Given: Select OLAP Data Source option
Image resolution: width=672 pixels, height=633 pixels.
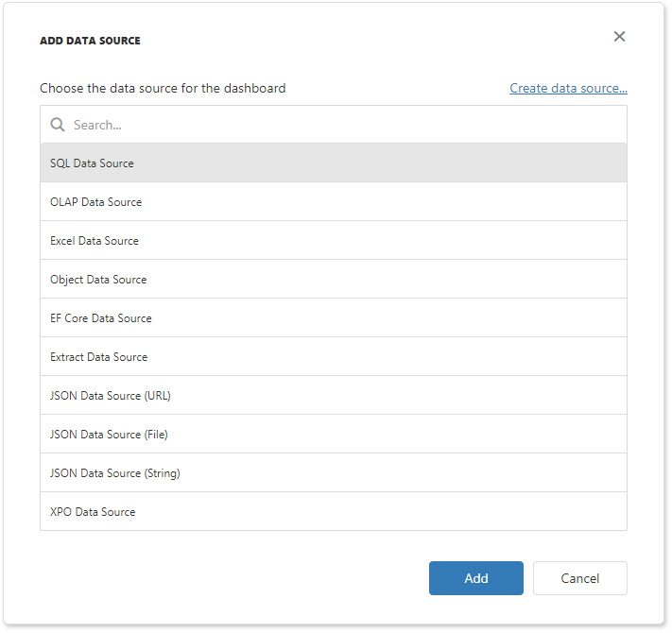Looking at the screenshot, I should (95, 202).
